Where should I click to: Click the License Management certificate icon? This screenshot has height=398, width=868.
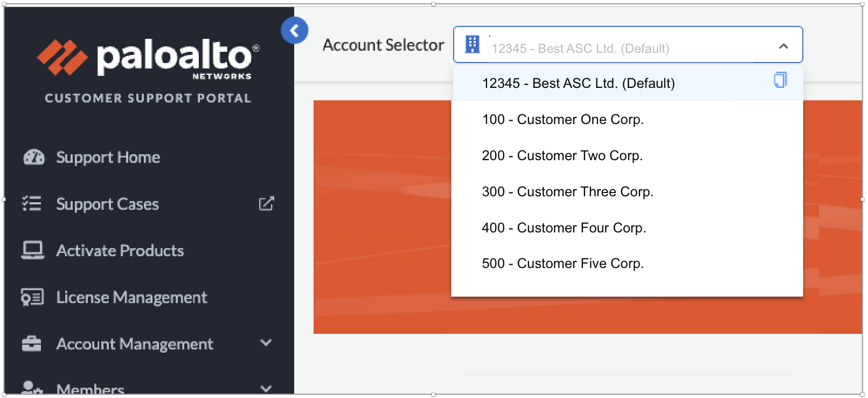(x=32, y=297)
